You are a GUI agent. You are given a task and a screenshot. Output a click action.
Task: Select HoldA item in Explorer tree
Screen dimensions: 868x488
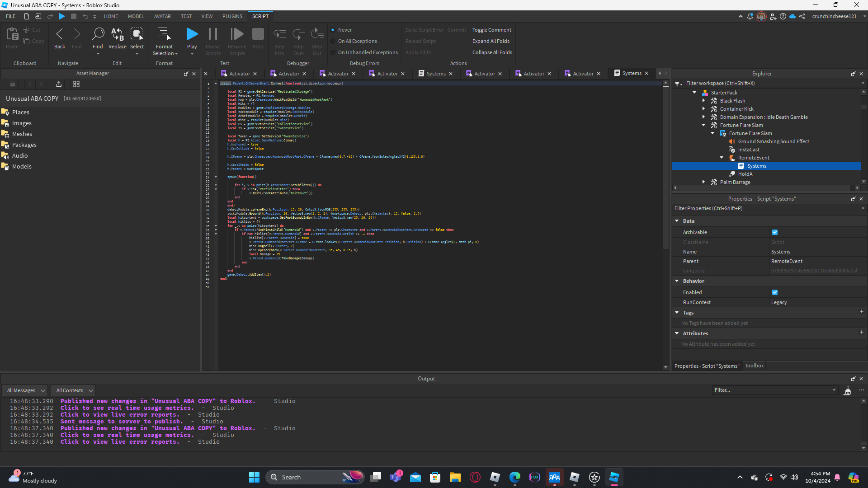tap(745, 174)
